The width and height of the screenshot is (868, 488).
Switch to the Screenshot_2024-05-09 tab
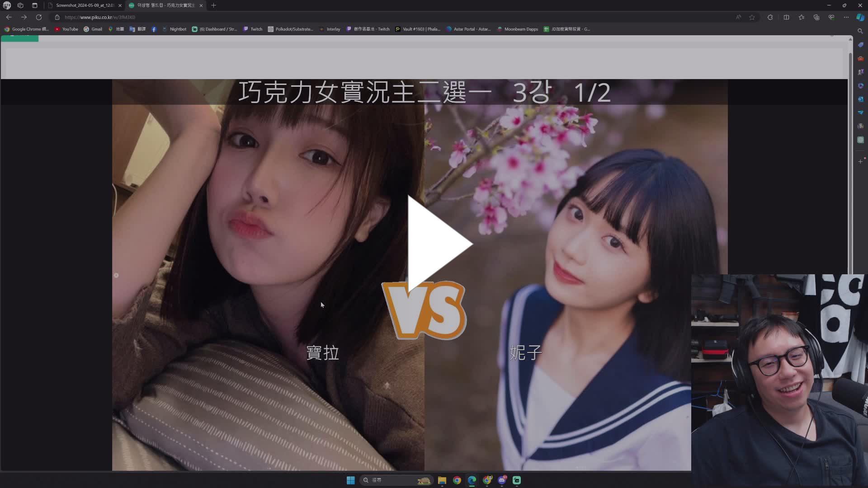(x=84, y=5)
